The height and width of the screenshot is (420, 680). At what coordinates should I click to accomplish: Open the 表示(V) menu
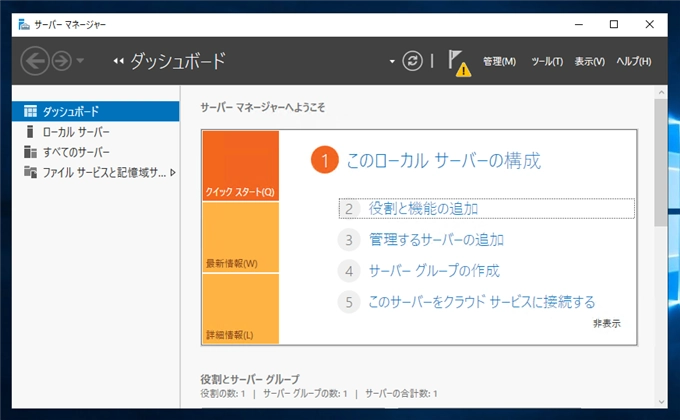pos(589,62)
